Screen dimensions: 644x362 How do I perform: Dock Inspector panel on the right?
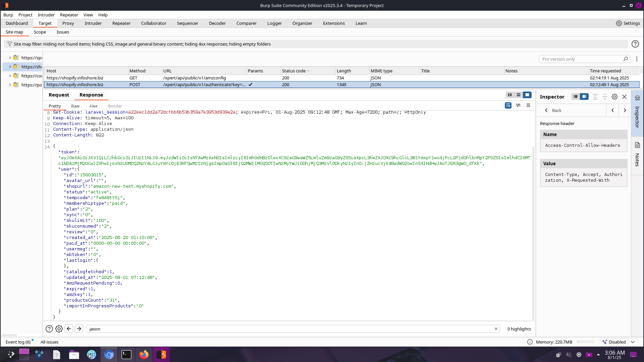584,97
